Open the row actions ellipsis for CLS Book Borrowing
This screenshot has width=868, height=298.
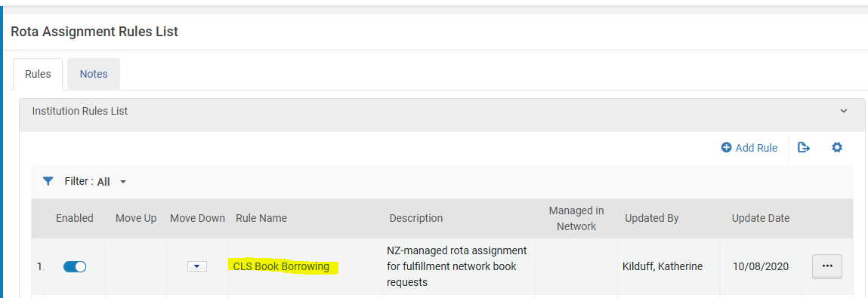[x=827, y=266]
